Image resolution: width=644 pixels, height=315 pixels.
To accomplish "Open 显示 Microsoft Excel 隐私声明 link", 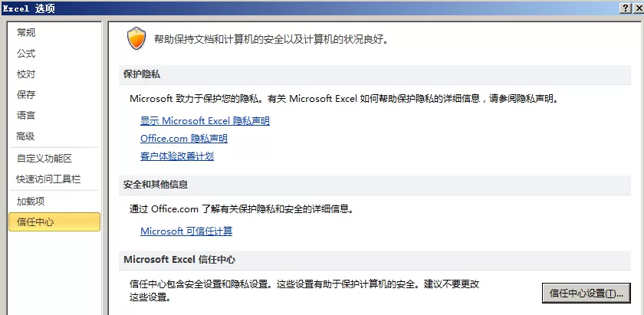I will 205,121.
